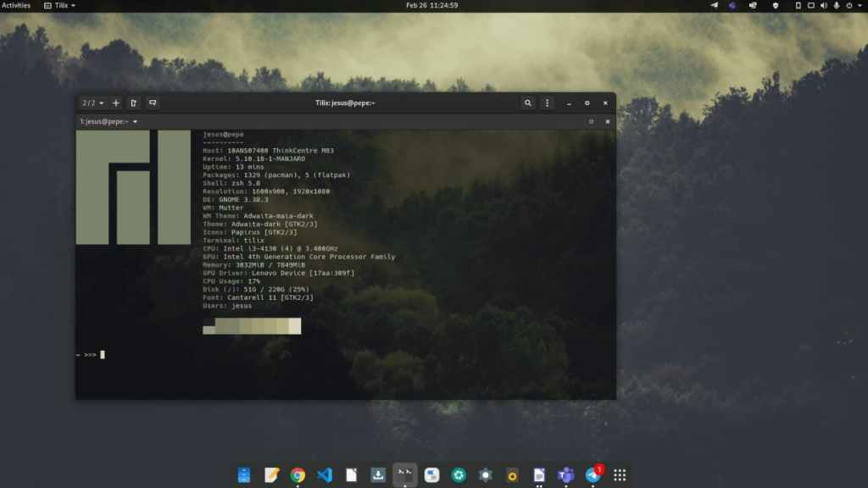The width and height of the screenshot is (868, 488).
Task: Click the add terminal down split icon
Action: [153, 103]
